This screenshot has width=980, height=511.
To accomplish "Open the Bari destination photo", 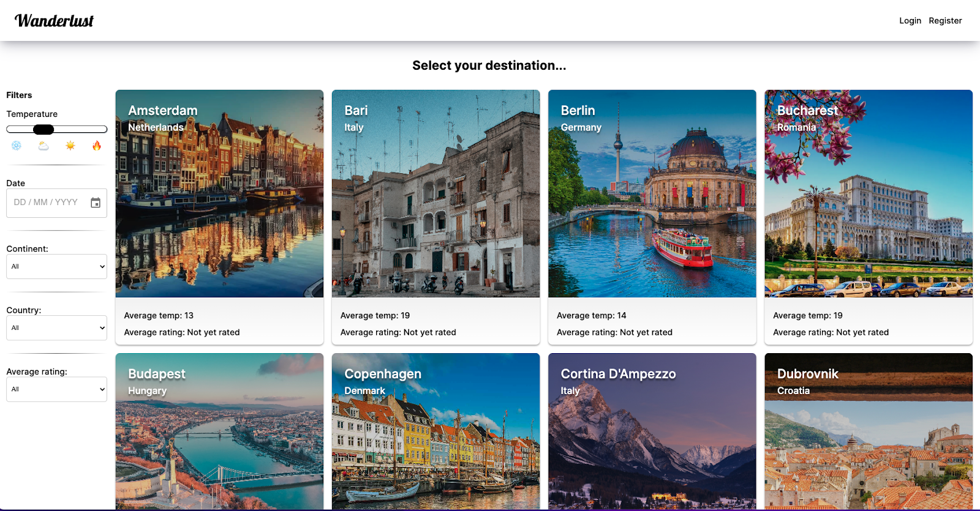I will point(435,193).
